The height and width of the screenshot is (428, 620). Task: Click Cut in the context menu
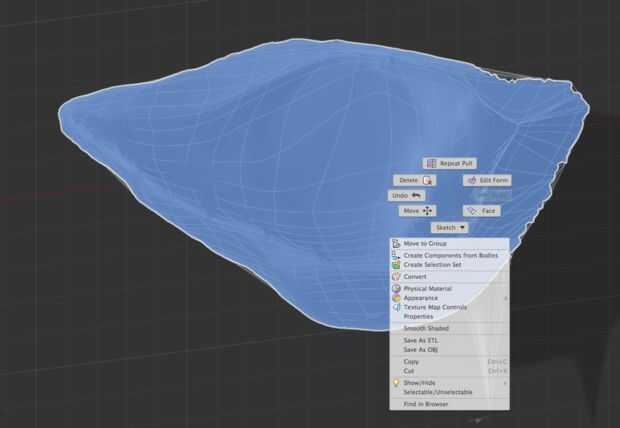(x=450, y=371)
